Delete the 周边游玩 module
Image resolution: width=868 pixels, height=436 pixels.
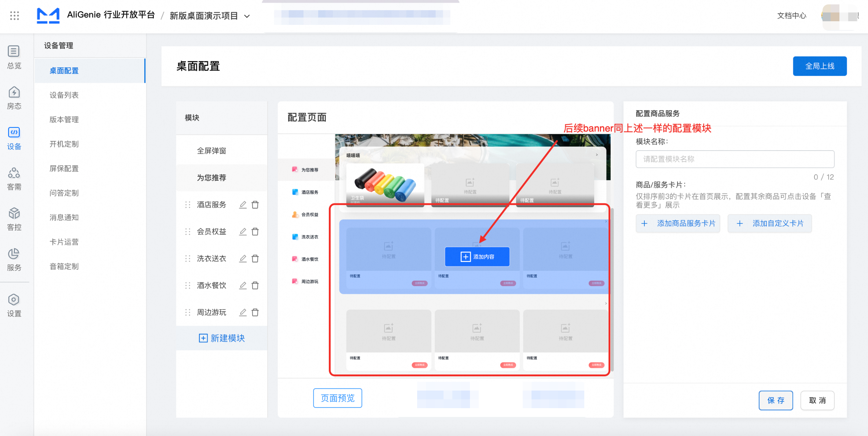coord(255,313)
